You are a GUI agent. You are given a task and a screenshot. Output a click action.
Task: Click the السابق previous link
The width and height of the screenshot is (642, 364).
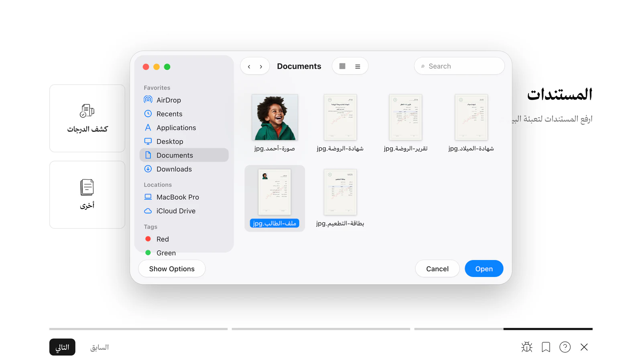100,347
